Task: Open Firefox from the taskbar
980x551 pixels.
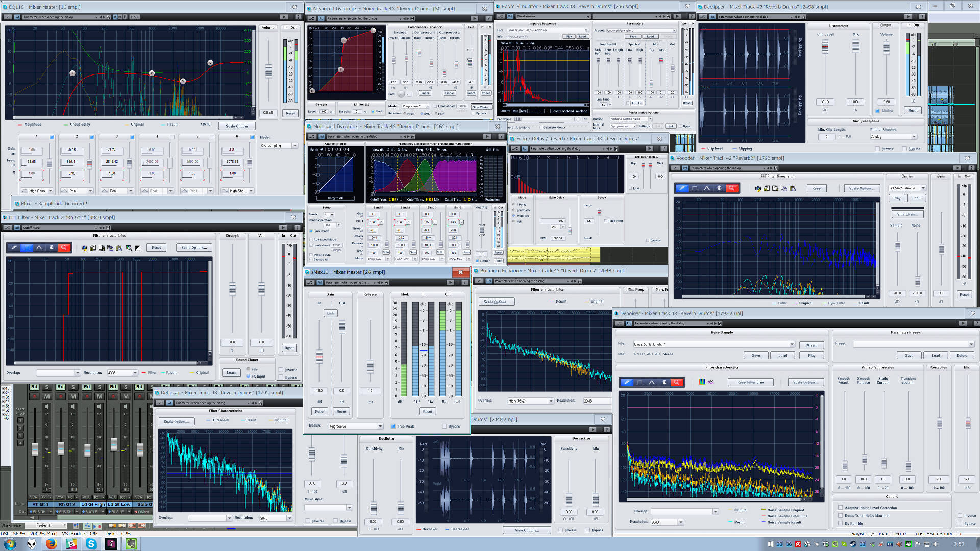Action: tap(51, 544)
